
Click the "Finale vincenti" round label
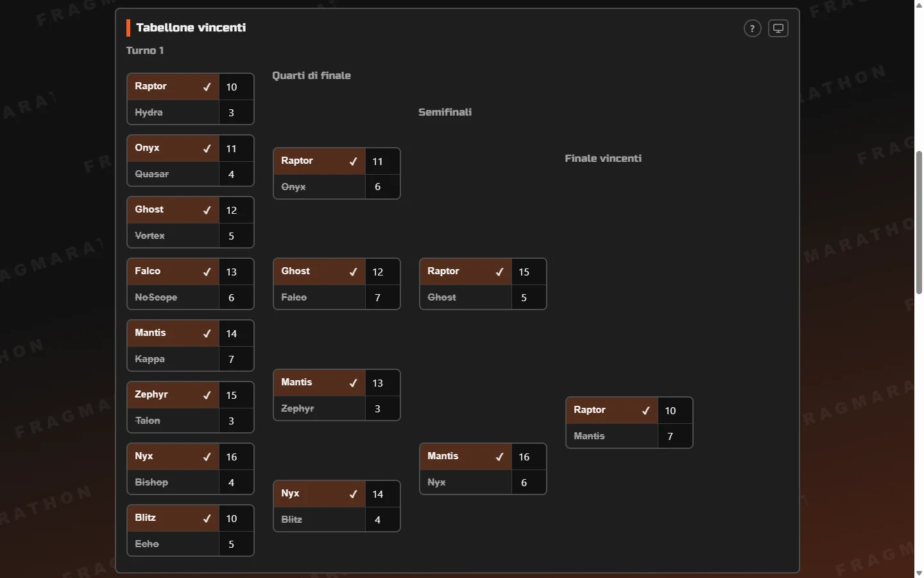click(603, 158)
